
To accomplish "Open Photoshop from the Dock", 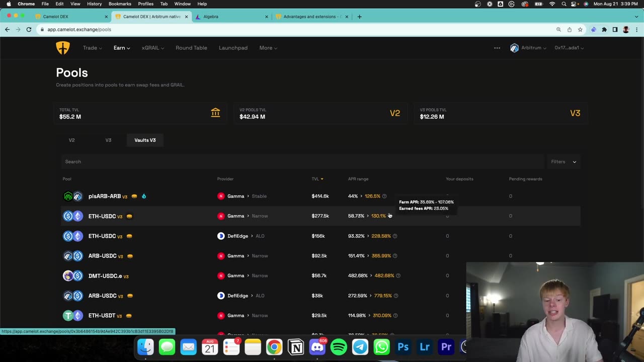I will pyautogui.click(x=403, y=347).
